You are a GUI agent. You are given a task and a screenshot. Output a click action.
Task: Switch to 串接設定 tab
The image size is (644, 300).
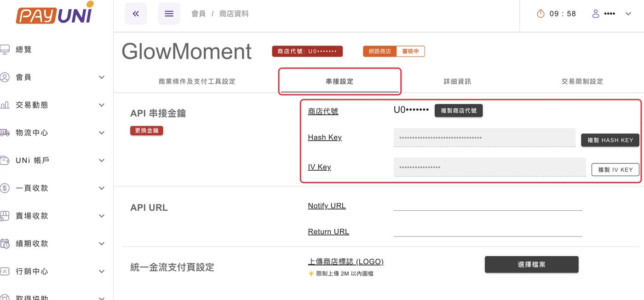pyautogui.click(x=339, y=81)
